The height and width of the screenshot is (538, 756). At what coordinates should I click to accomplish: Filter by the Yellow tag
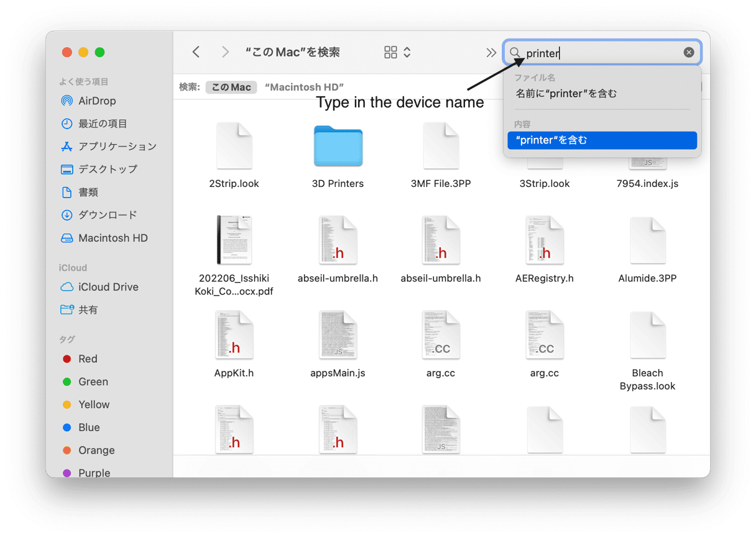click(86, 404)
